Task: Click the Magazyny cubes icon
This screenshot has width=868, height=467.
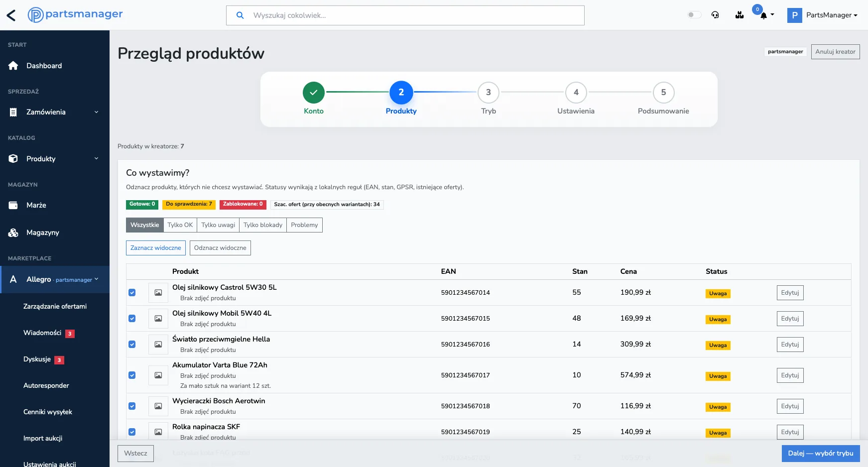Action: tap(13, 233)
